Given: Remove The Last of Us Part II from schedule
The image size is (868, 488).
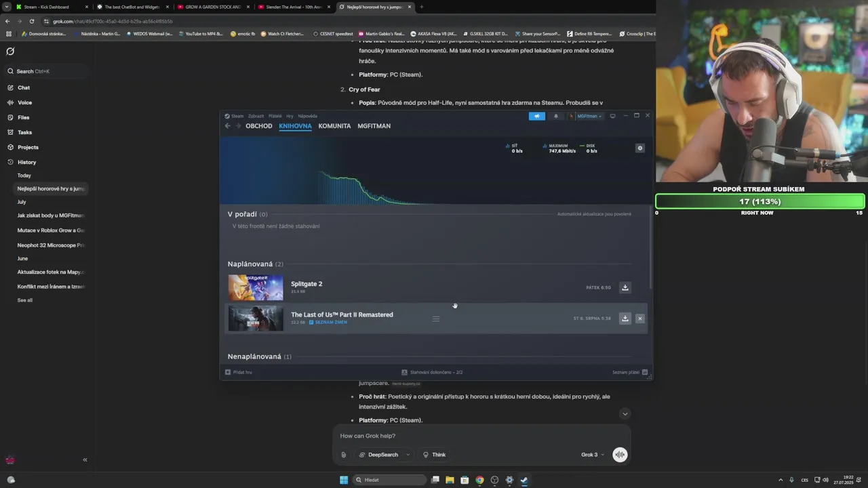Looking at the screenshot, I should pyautogui.click(x=639, y=319).
